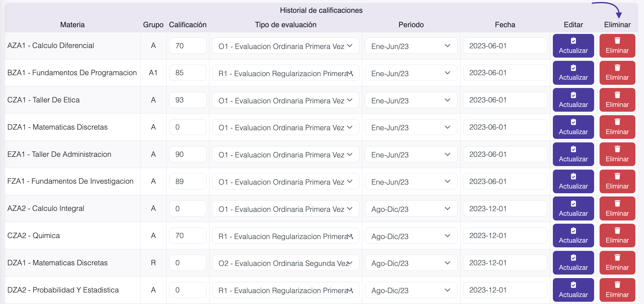This screenshot has width=644, height=304.
Task: Click the trash icon for Fundamentos De Programacion
Action: 617,68
